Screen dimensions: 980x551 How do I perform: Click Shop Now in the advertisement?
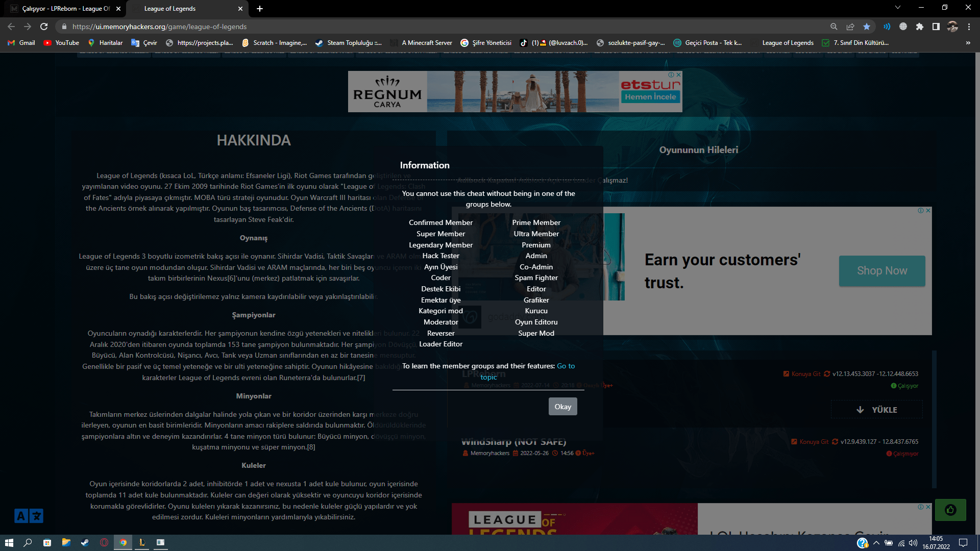click(x=882, y=271)
